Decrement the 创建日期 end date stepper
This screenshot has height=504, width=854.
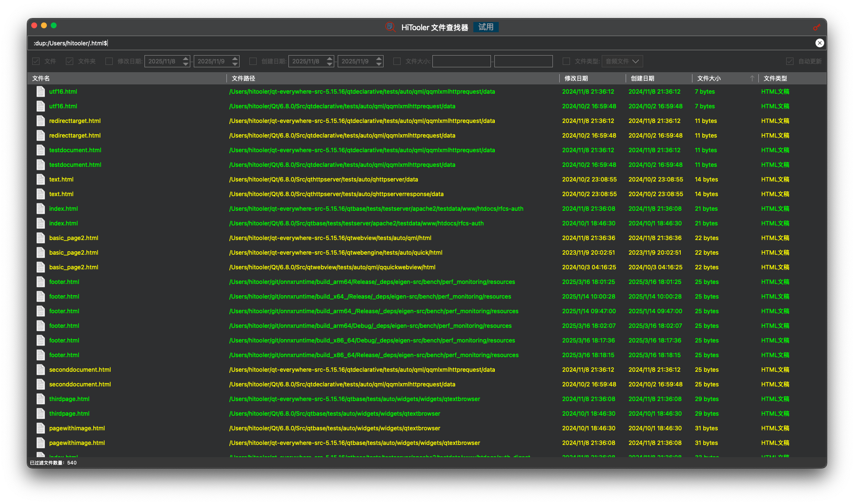[x=379, y=64]
